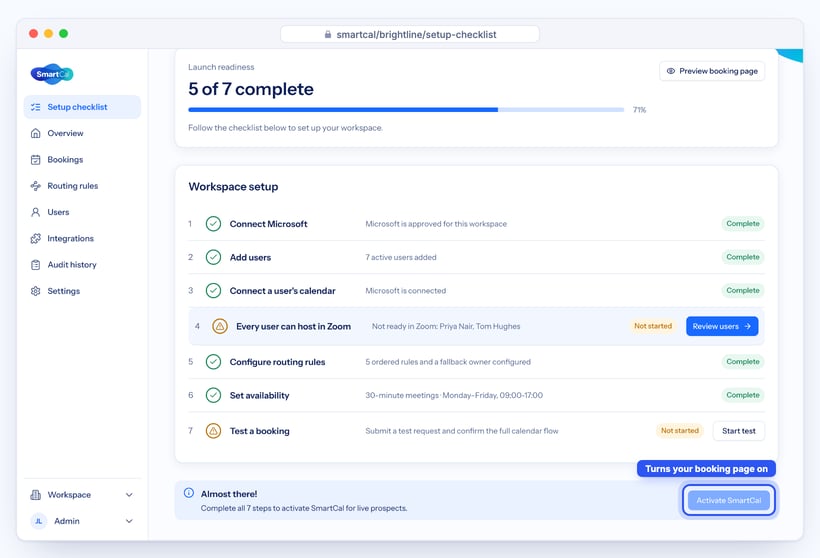Click the 71% progress label
The image size is (820, 558).
(x=639, y=110)
